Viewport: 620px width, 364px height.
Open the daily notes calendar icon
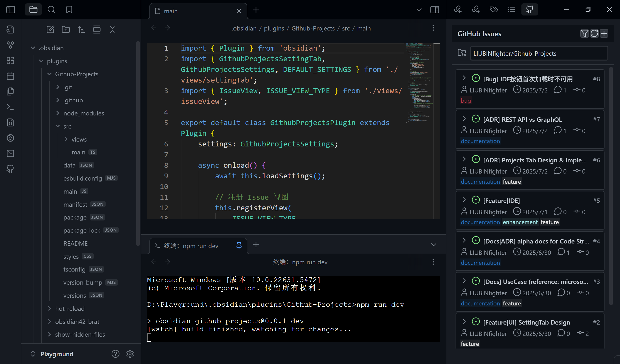pyautogui.click(x=10, y=76)
